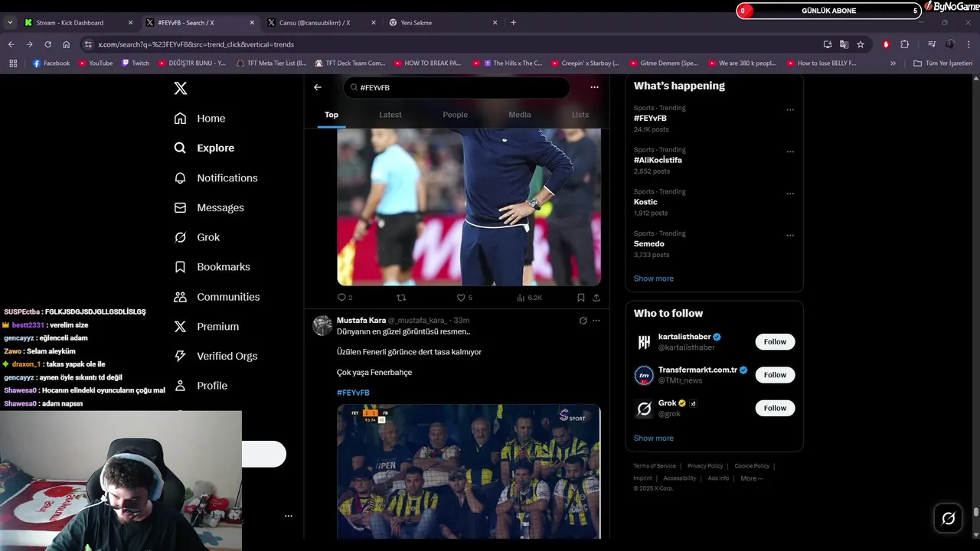Screen dimensions: 980x551
Task: Open Premium in the sidebar
Action: click(207, 327)
